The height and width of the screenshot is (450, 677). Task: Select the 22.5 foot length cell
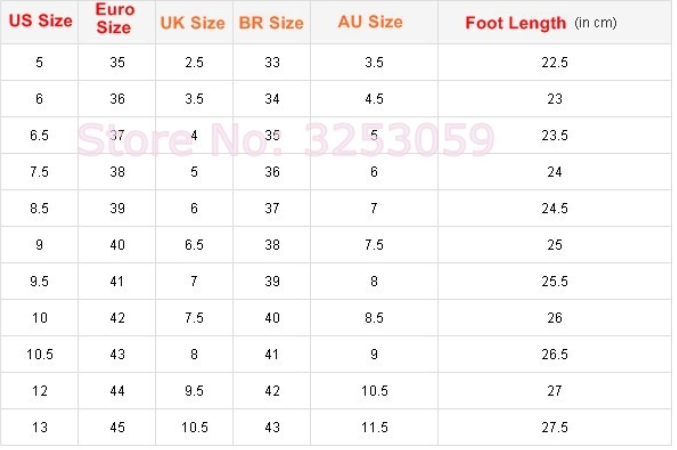point(554,62)
